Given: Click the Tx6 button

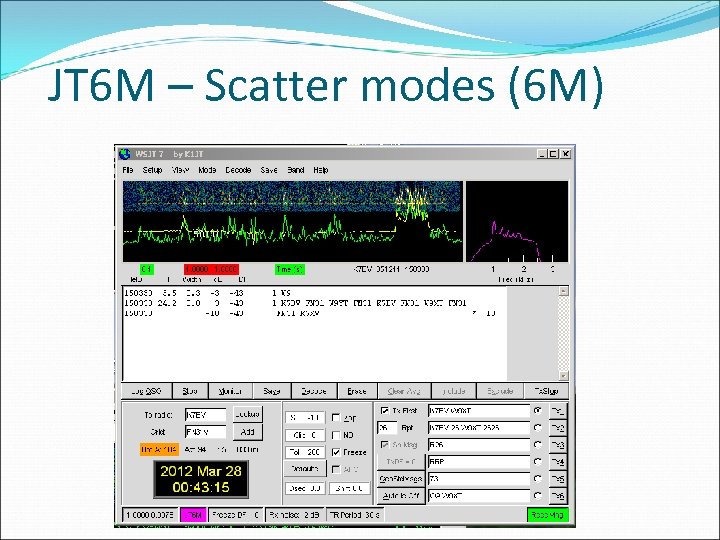Looking at the screenshot, I should coord(558,496).
